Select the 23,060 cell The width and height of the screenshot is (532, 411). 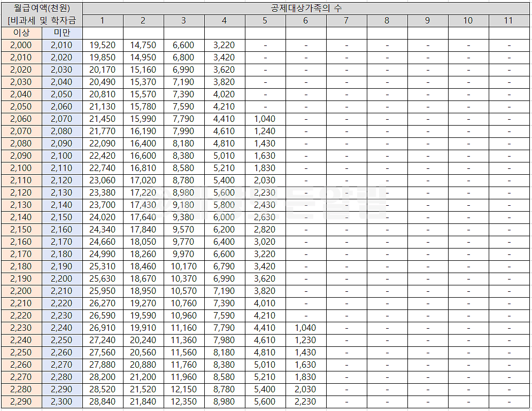(x=103, y=181)
